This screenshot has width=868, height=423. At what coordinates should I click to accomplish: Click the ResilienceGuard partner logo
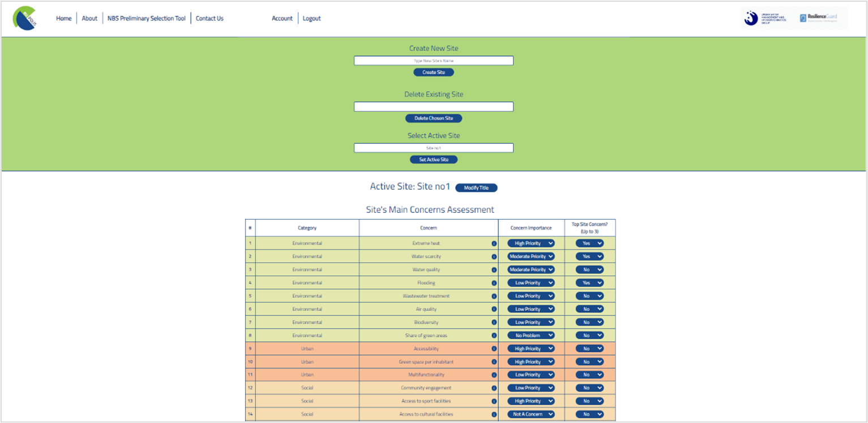coord(818,18)
